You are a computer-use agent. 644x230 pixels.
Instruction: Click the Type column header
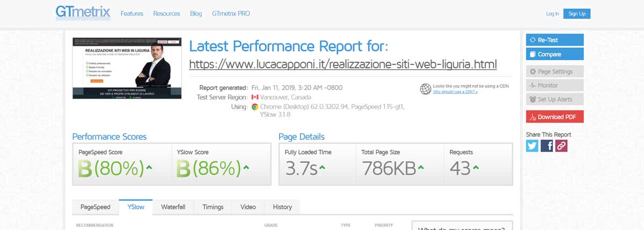346,225
